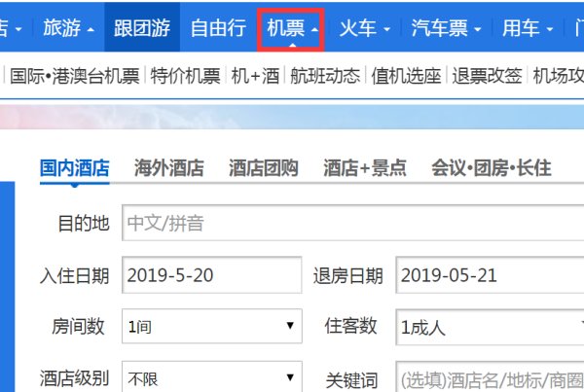Image resolution: width=584 pixels, height=392 pixels.
Task: Open the 用车 navigation menu
Action: (528, 28)
